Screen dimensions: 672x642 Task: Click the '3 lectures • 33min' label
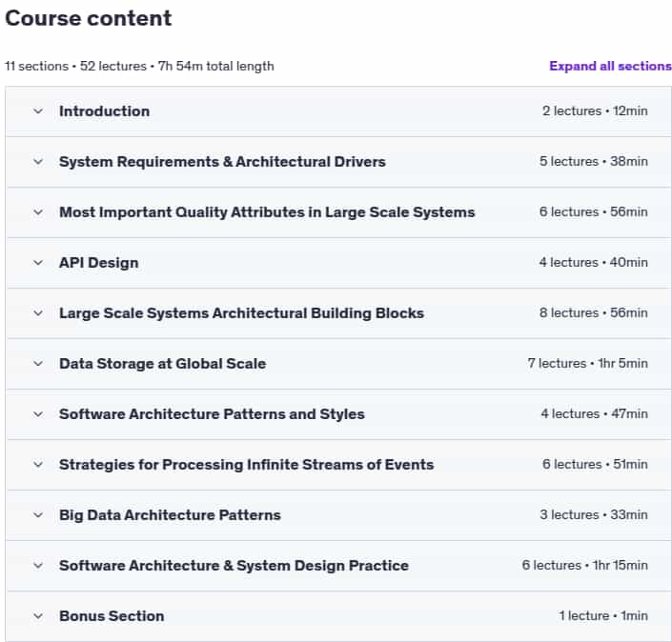(594, 514)
